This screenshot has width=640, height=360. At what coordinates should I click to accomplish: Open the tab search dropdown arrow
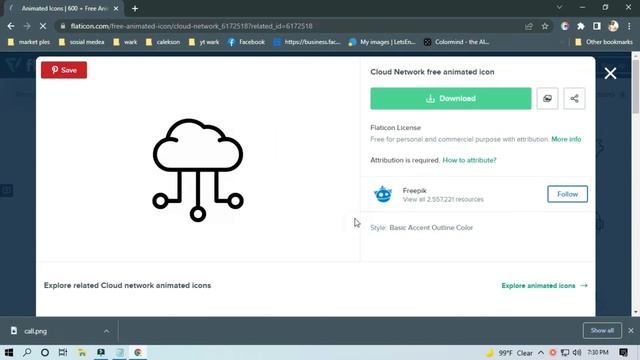559,7
